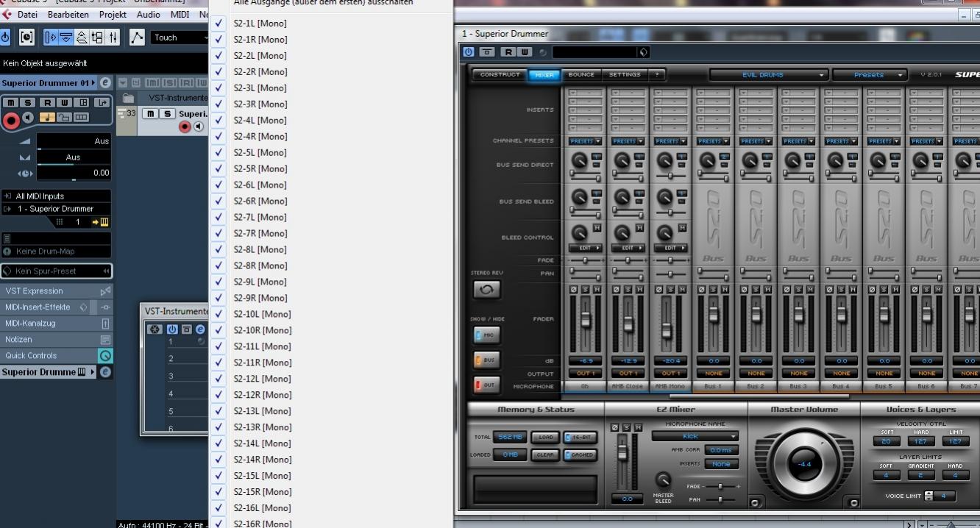
Task: Click the plugin Read automation R button
Action: [x=508, y=51]
